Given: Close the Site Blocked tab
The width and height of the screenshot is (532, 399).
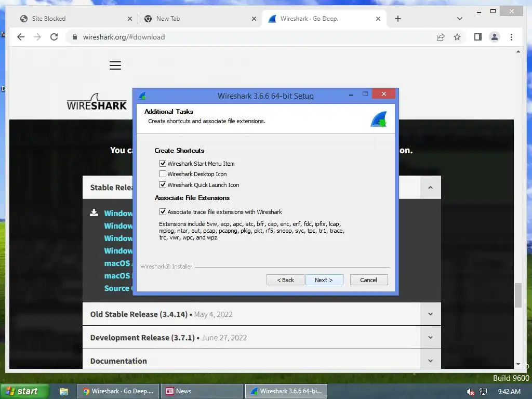Looking at the screenshot, I should pyautogui.click(x=129, y=19).
